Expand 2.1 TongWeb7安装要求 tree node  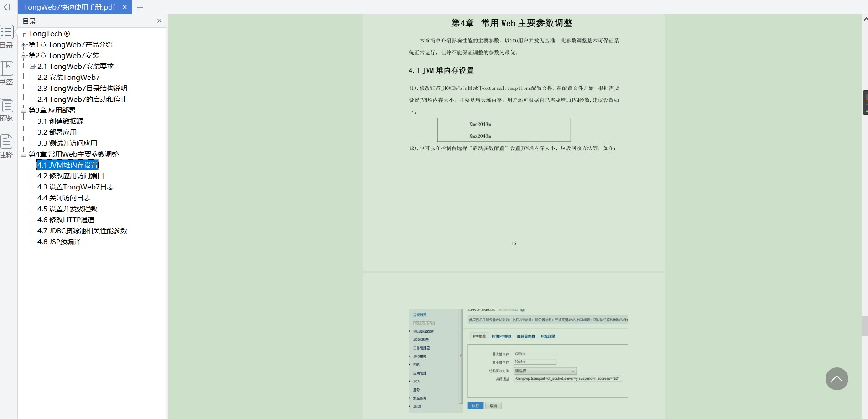32,67
